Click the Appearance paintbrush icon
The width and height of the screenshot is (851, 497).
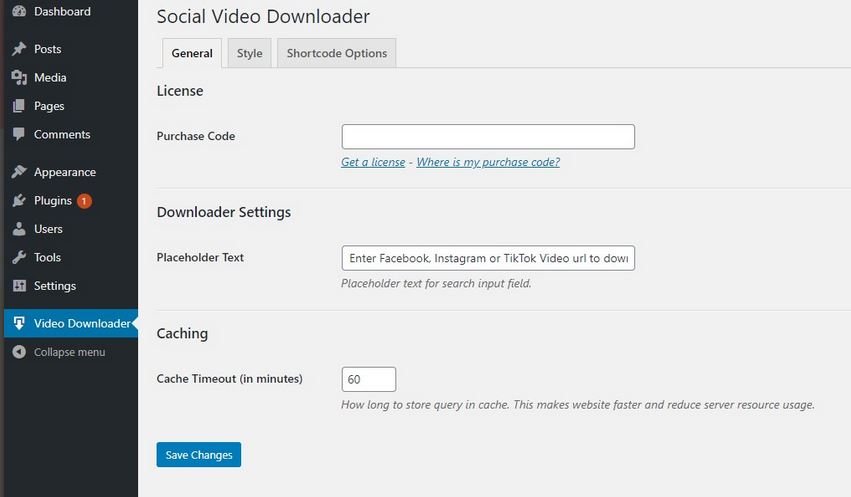tap(19, 171)
